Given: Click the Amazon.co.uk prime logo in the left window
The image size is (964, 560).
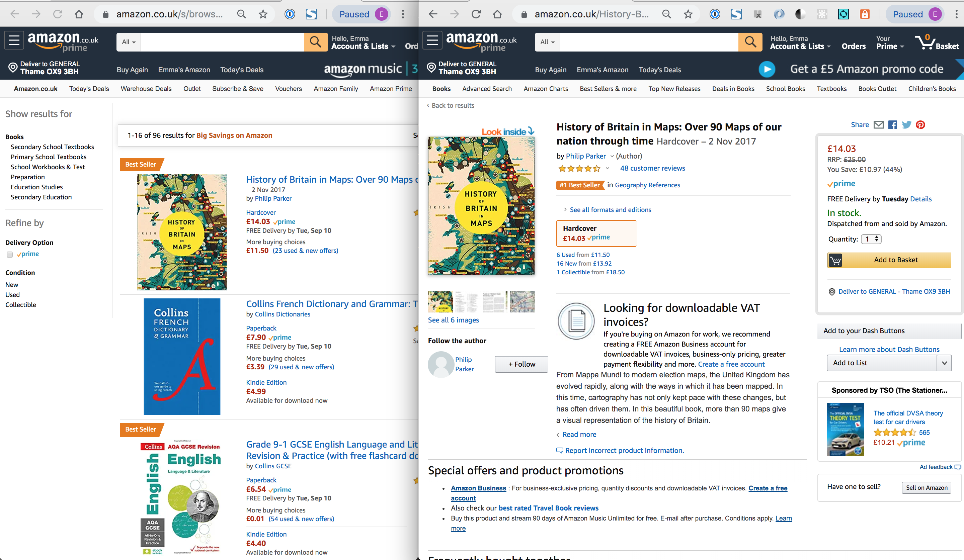Looking at the screenshot, I should point(63,42).
